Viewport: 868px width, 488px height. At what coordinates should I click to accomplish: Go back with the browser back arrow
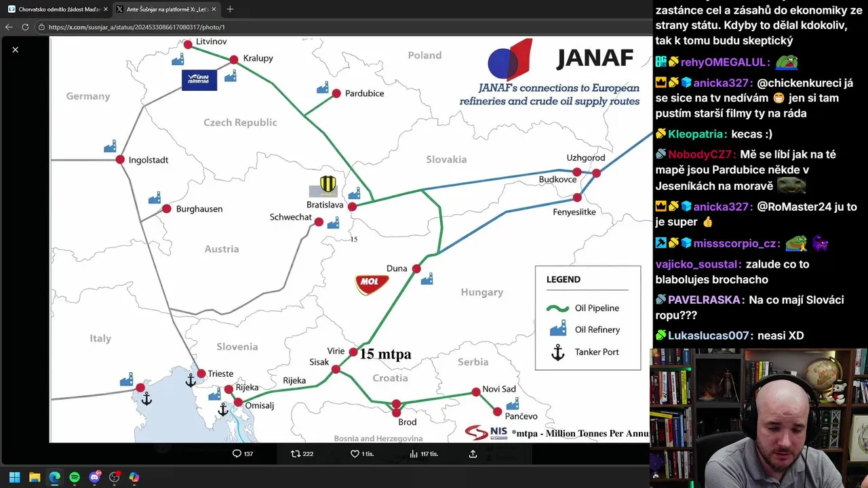[9, 27]
